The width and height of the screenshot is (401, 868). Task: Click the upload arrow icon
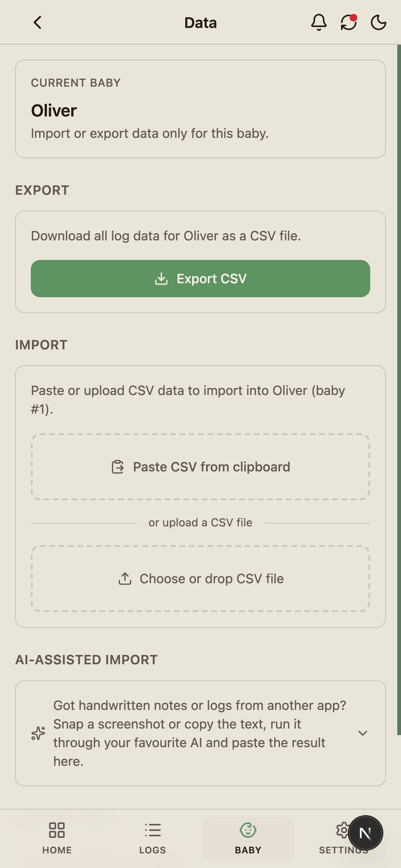pos(125,579)
